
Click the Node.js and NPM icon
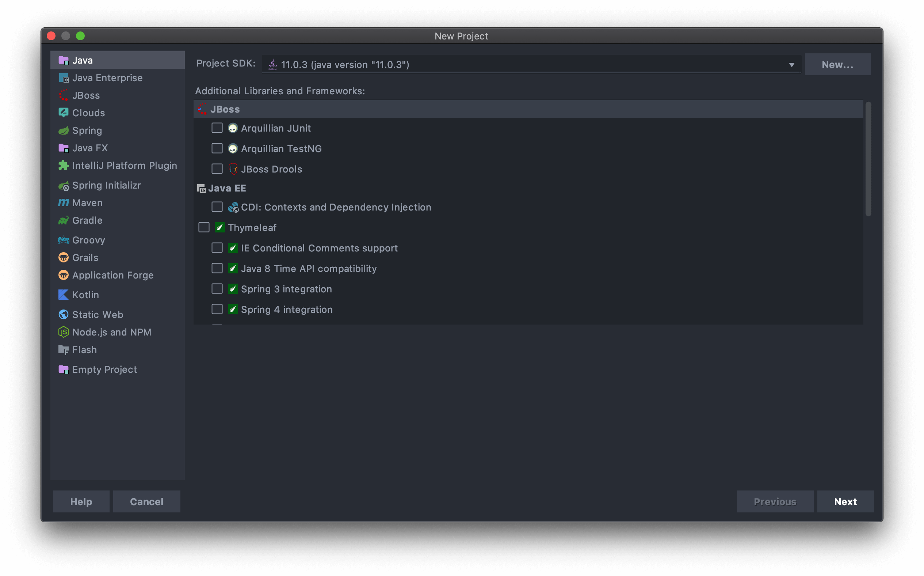pyautogui.click(x=63, y=332)
